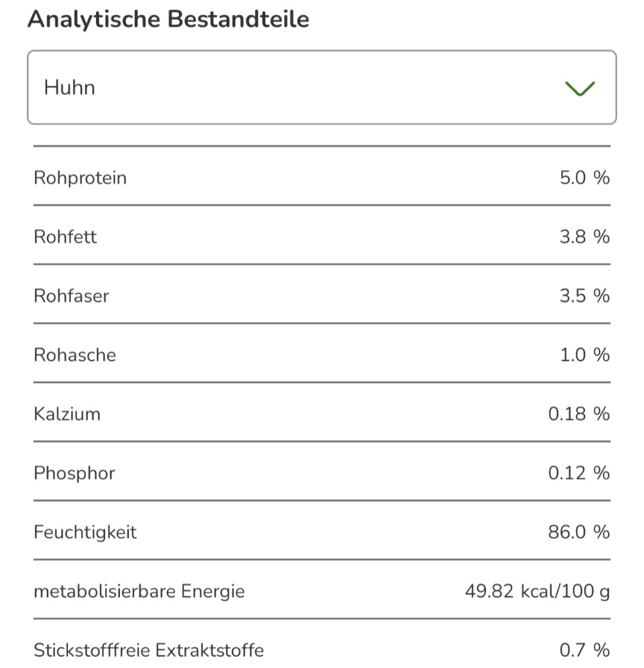
Task: Select the 86.0 % Feuchtigkeit value
Action: 579,532
